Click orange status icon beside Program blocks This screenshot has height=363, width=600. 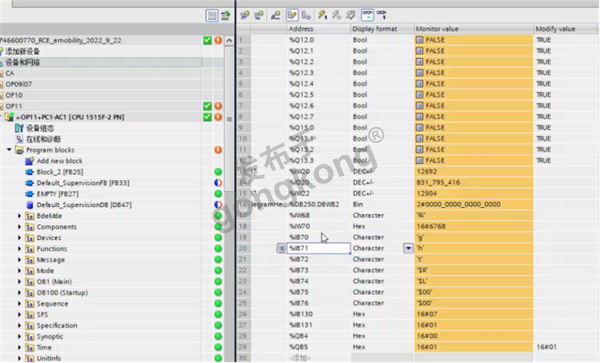tap(218, 150)
